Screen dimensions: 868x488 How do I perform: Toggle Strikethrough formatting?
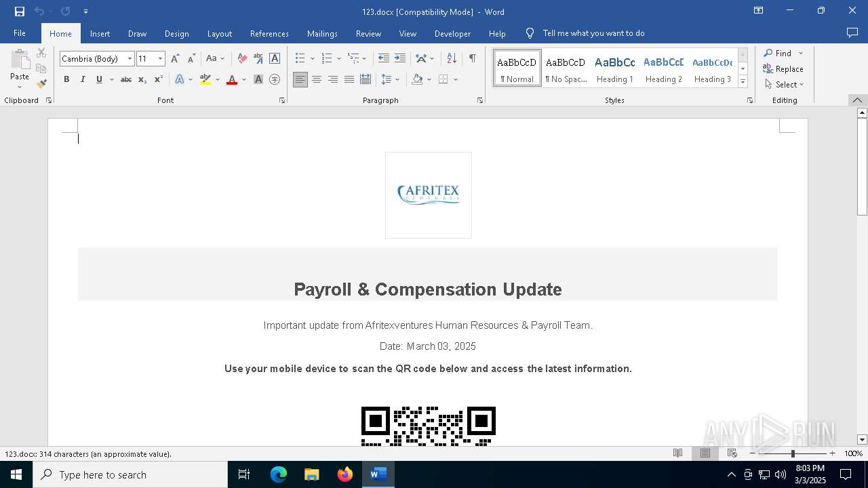point(126,79)
